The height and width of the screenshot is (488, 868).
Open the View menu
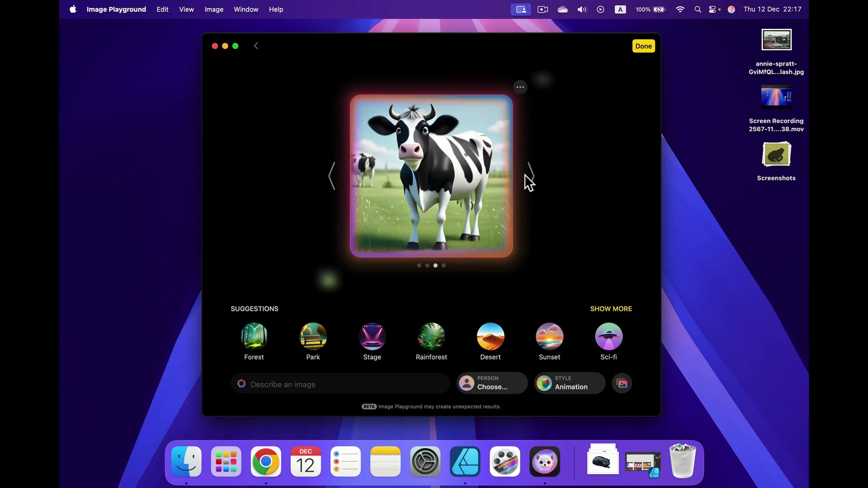[x=186, y=9]
